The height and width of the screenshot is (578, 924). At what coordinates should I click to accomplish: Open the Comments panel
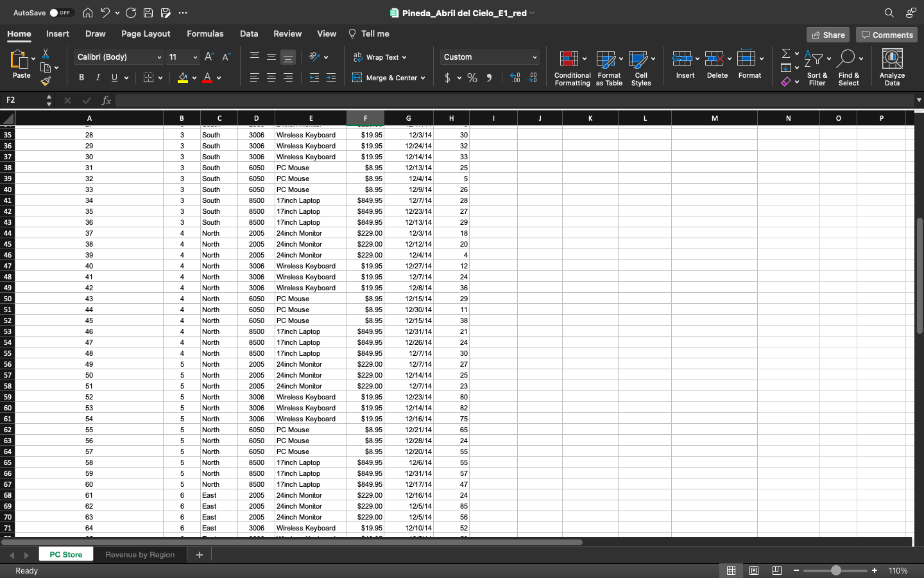click(x=887, y=35)
